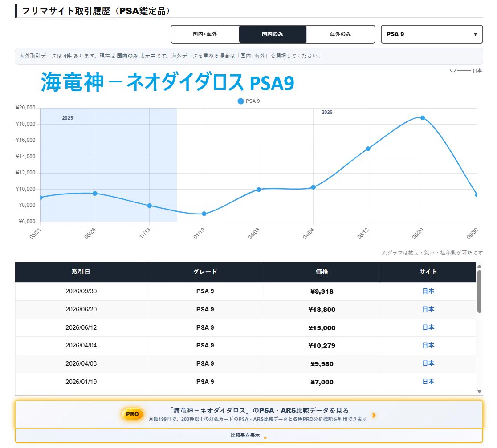Click the orange arrow on PRO banner
Viewport: 497px width, 448px height.
point(374,415)
